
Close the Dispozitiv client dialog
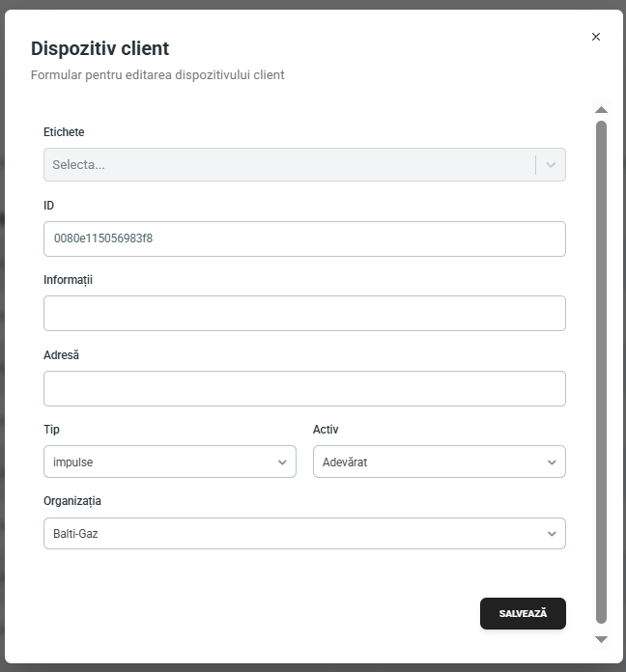coord(595,37)
